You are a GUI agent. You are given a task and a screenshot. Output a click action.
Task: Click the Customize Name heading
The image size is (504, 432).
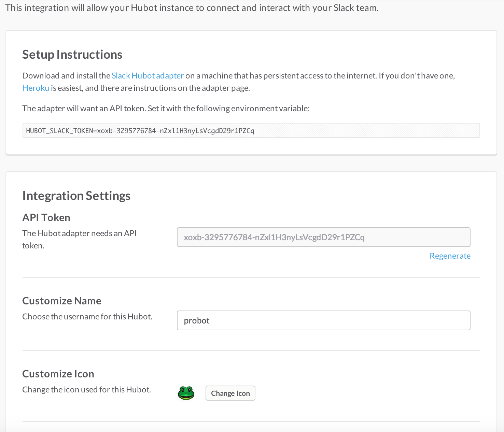[x=62, y=301]
